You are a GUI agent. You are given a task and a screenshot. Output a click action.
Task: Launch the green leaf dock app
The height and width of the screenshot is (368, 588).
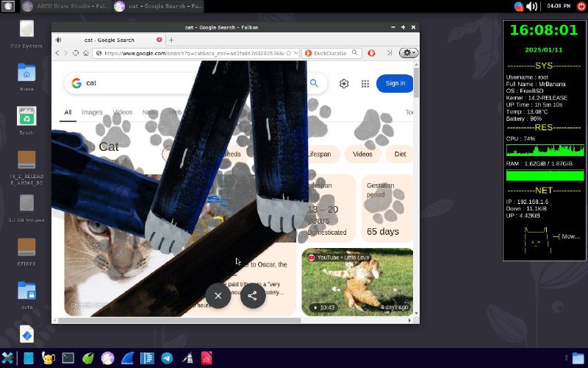(x=88, y=358)
